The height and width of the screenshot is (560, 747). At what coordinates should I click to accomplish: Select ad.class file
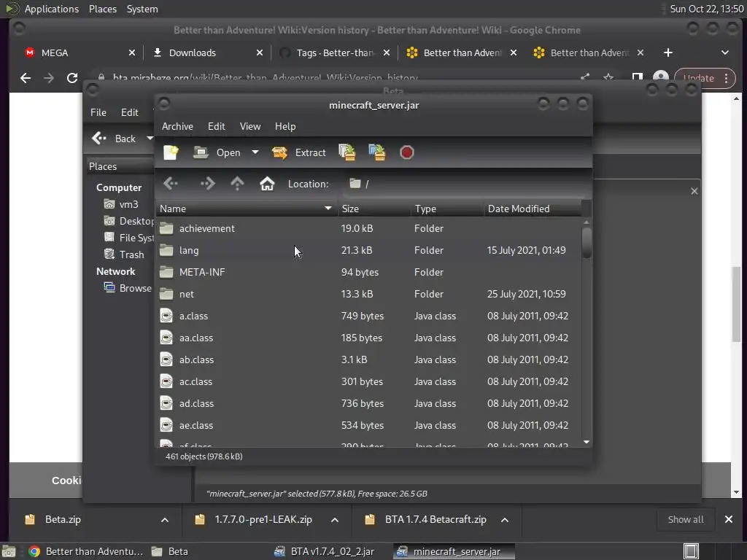[x=368, y=404]
